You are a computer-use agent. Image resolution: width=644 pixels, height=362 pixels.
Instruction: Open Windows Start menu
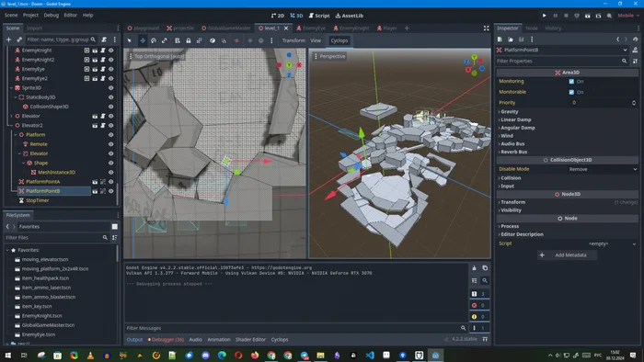pyautogui.click(x=7, y=355)
